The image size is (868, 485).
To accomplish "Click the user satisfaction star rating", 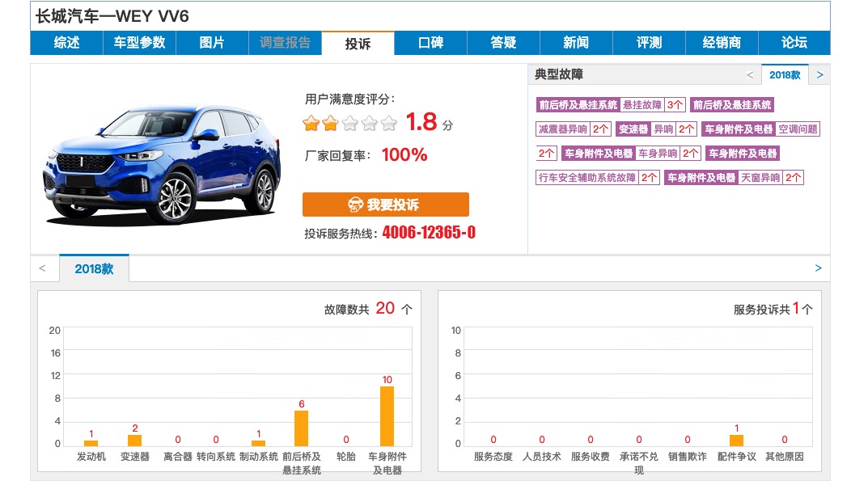I will (349, 124).
